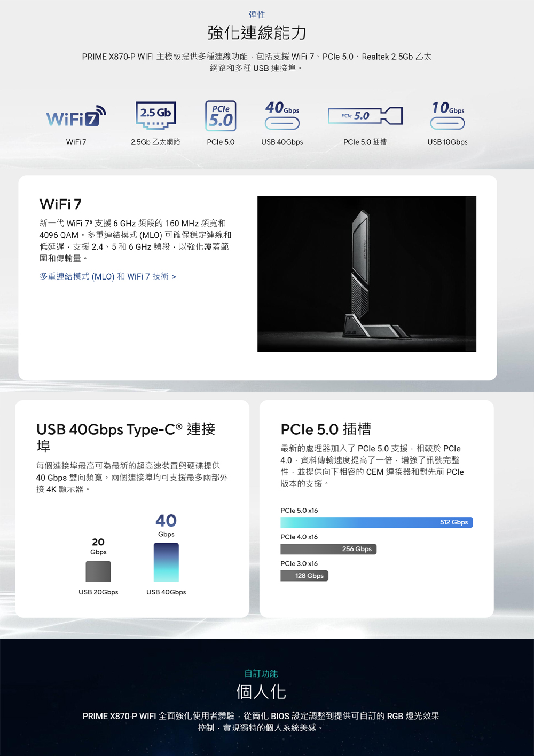
Task: Open the 多重連結模式 (MLO) 和 WiFi 7 技術 link
Action: tap(104, 276)
